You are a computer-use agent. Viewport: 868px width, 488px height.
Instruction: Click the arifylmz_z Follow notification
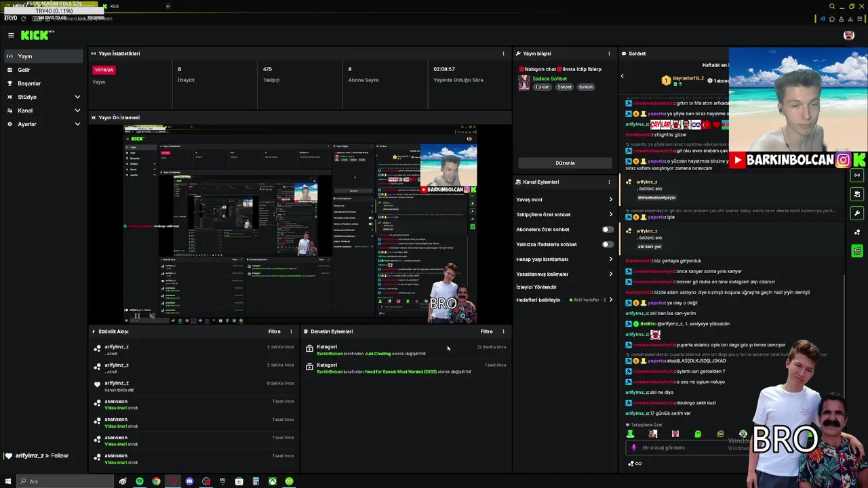pos(37,456)
